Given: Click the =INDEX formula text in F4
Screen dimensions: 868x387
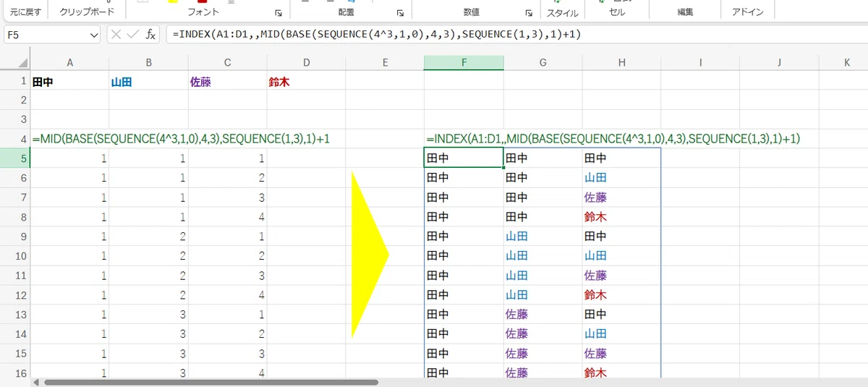Looking at the screenshot, I should tap(613, 138).
